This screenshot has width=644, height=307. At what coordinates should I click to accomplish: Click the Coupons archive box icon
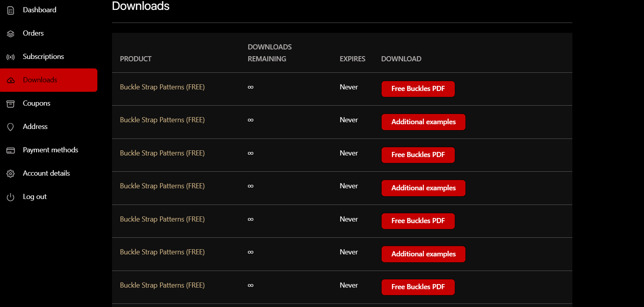coord(11,104)
